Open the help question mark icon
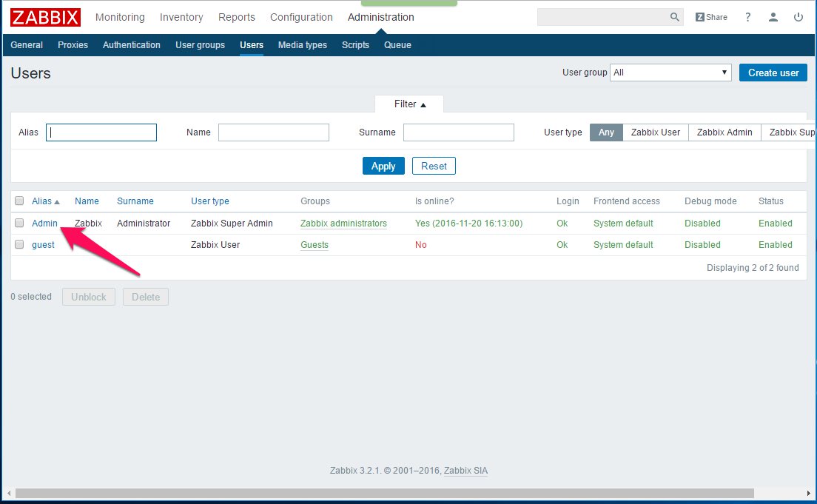The height and width of the screenshot is (504, 817). 747,17
